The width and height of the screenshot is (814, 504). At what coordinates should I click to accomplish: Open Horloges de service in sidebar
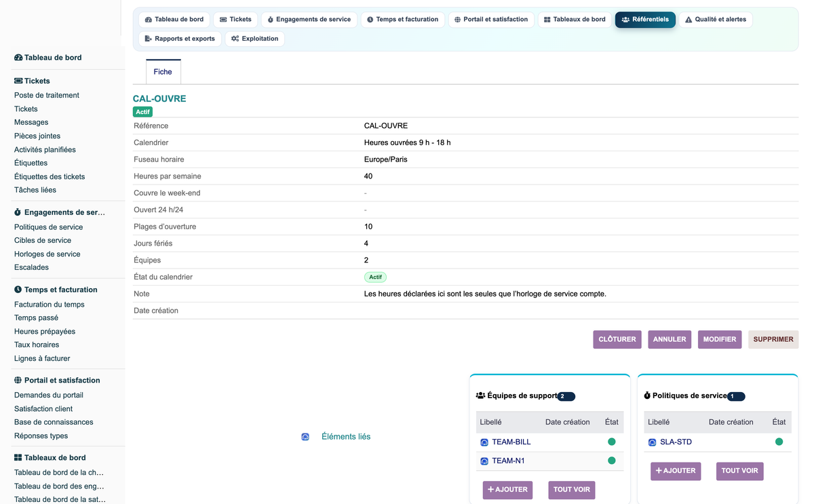(x=47, y=254)
